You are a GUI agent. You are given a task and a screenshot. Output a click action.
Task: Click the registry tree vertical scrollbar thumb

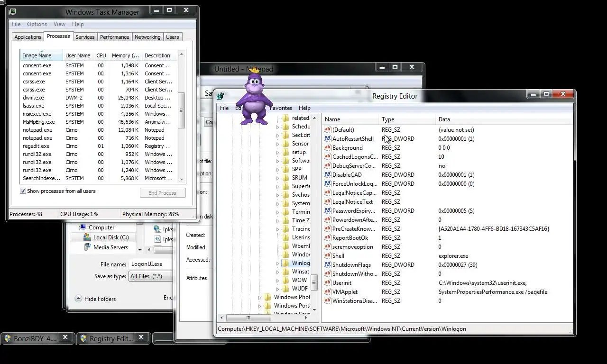tap(314, 283)
